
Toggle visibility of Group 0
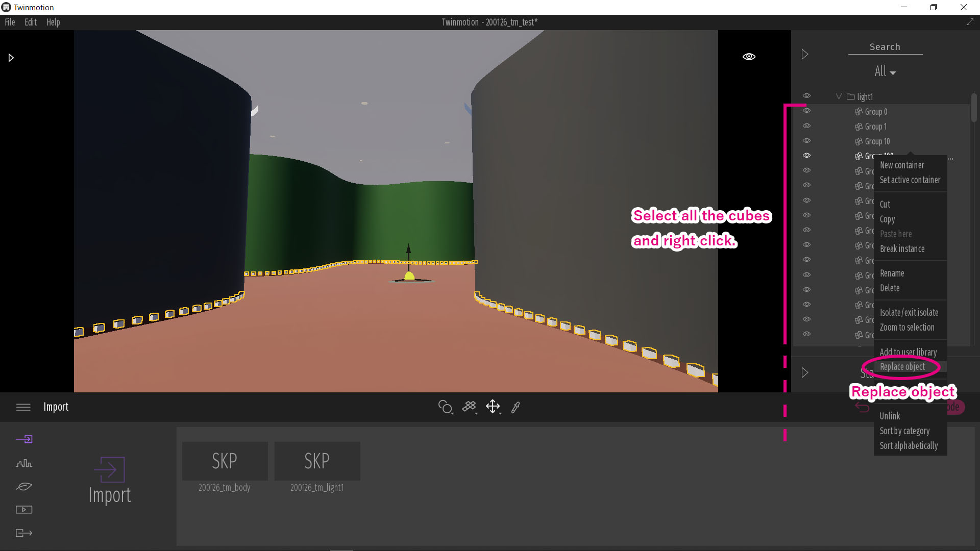[806, 111]
